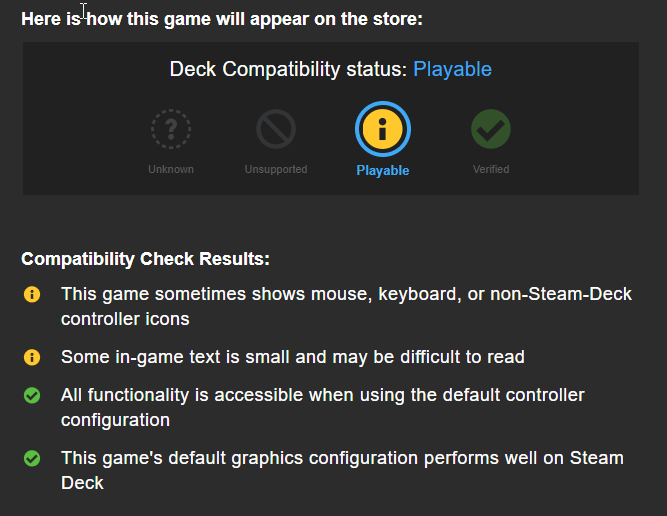Click yellow info icon beside small text warning
Image resolution: width=667 pixels, height=516 pixels.
(32, 357)
